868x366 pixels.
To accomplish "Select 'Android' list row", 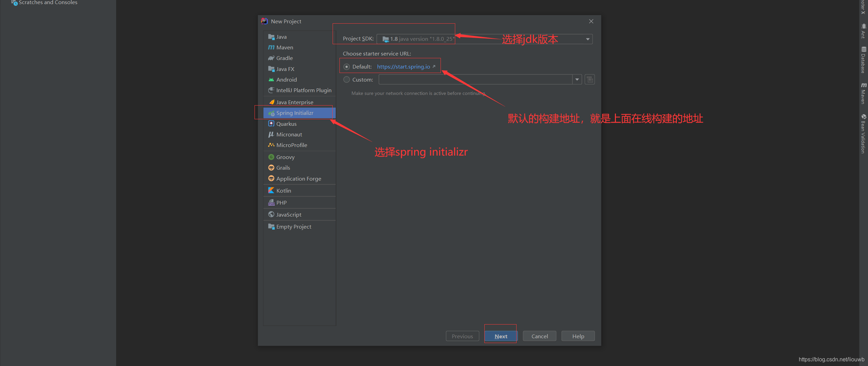I will point(300,80).
